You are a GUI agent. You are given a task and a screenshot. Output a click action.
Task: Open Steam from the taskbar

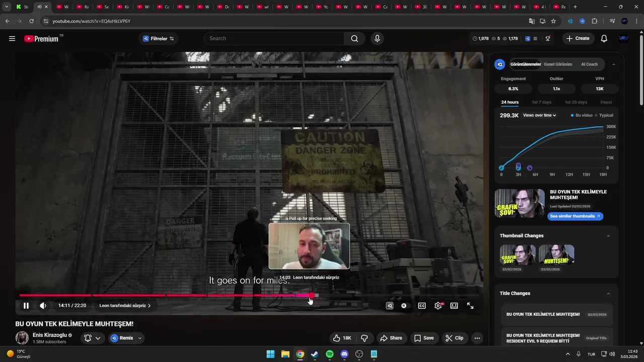pyautogui.click(x=315, y=354)
